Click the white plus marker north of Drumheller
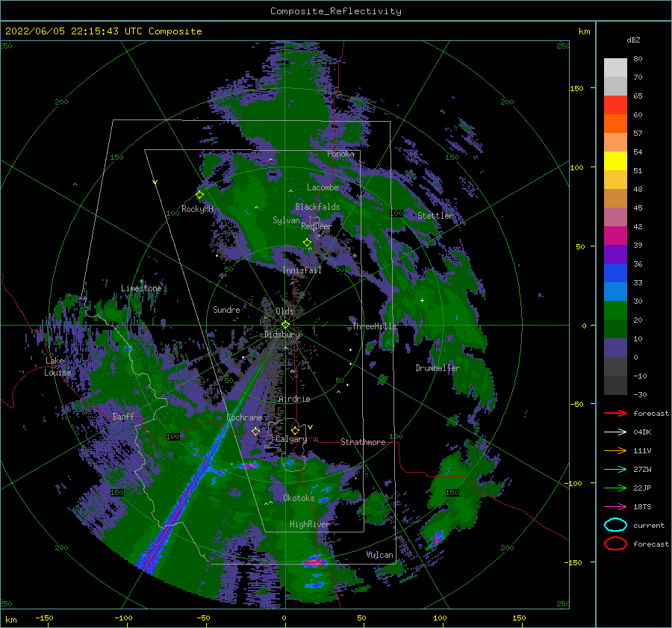Screen dimensions: 672x628 point(422,300)
